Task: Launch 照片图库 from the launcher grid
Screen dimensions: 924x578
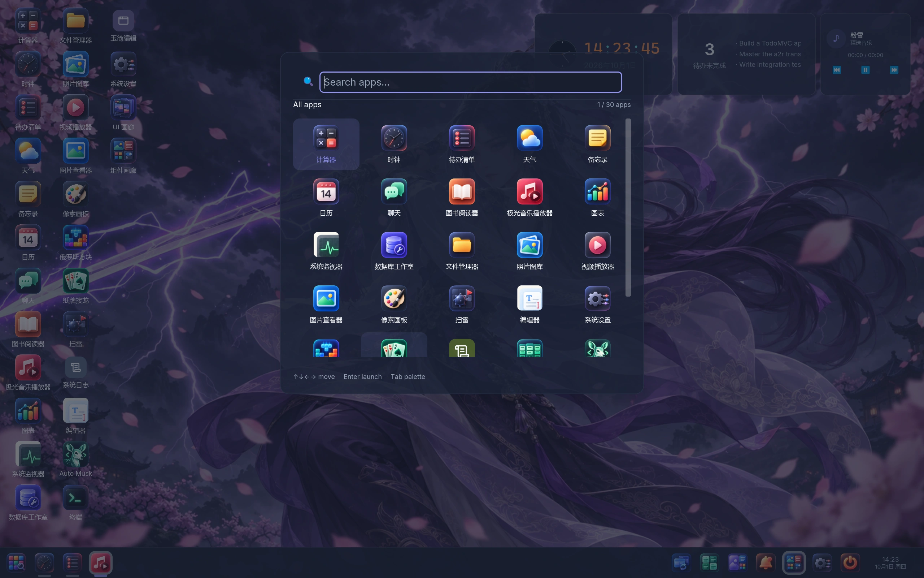Action: pyautogui.click(x=529, y=251)
